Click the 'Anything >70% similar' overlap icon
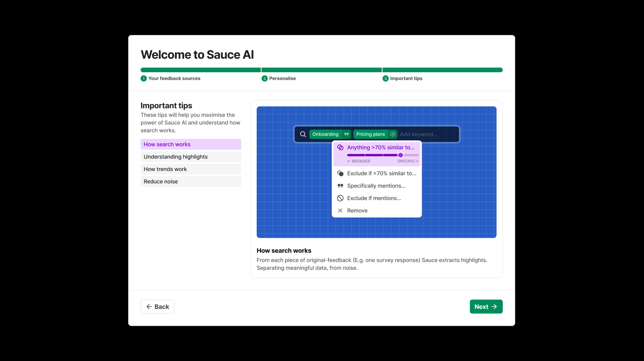The width and height of the screenshot is (644, 361). [x=340, y=147]
